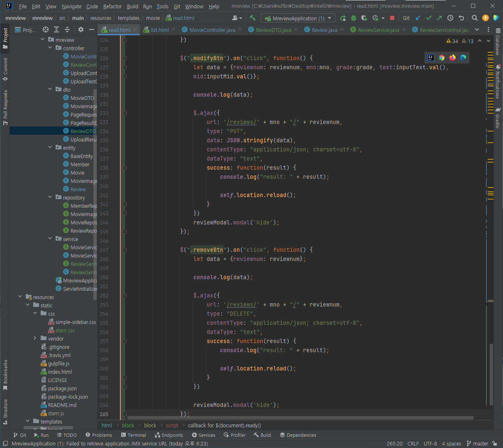The height and width of the screenshot is (448, 503).
Task: Click the user account icon in toolbar
Action: tap(237, 18)
